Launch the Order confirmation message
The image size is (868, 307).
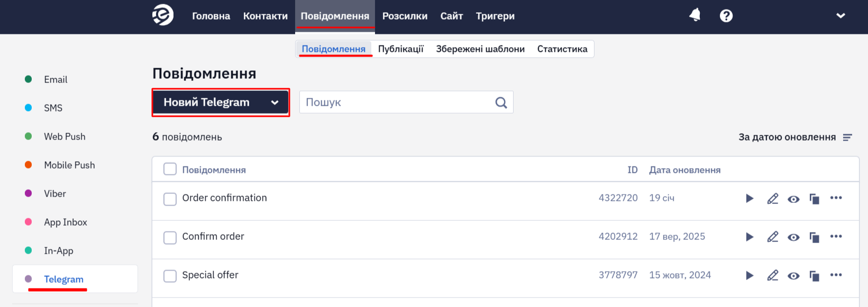point(750,198)
